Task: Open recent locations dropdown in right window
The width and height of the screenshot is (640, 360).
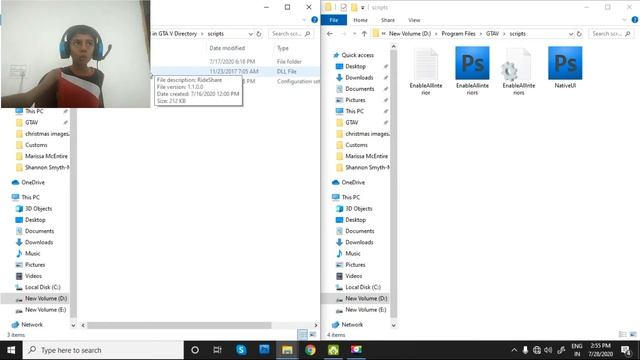Action: pos(354,34)
